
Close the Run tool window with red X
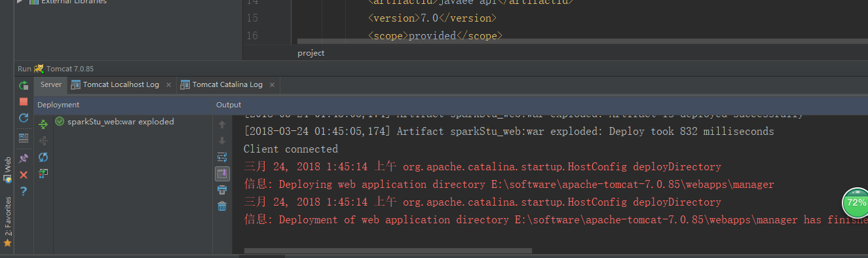[24, 175]
